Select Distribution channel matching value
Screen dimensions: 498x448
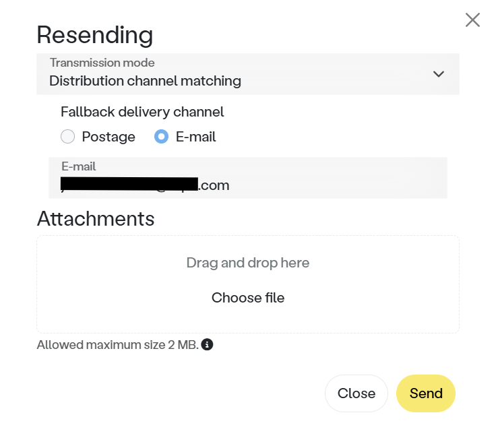pos(145,81)
